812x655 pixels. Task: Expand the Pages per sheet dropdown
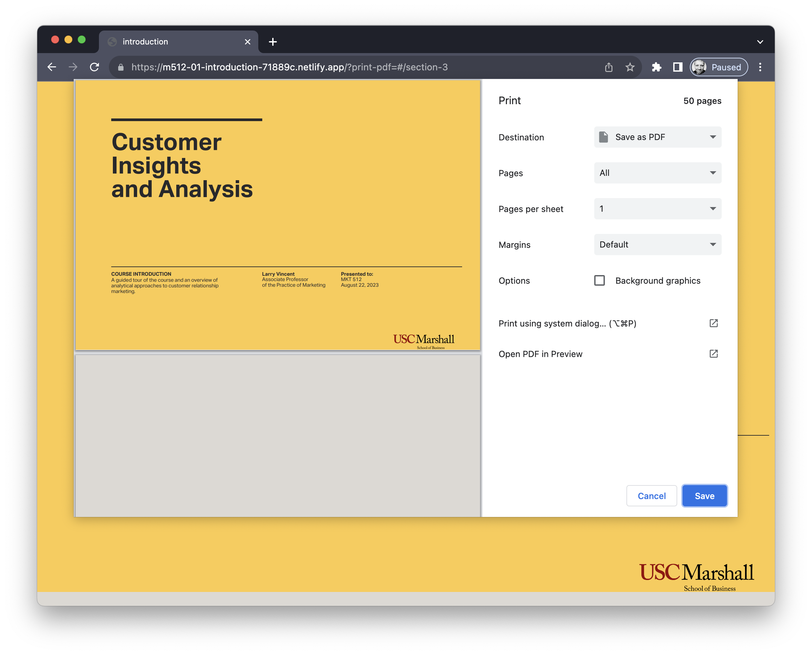[x=657, y=209]
